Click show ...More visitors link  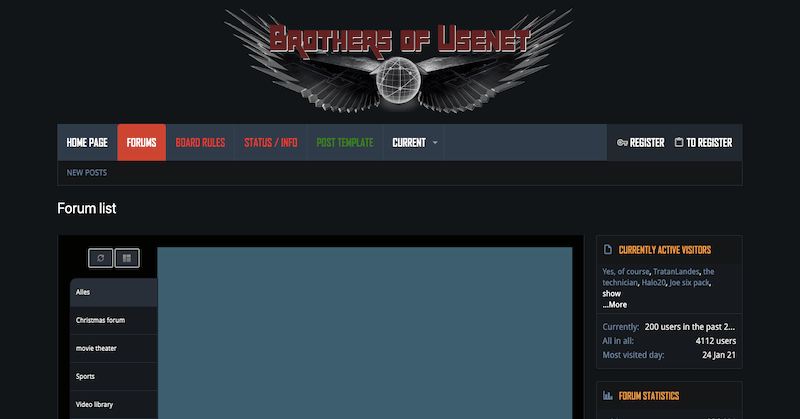[614, 299]
